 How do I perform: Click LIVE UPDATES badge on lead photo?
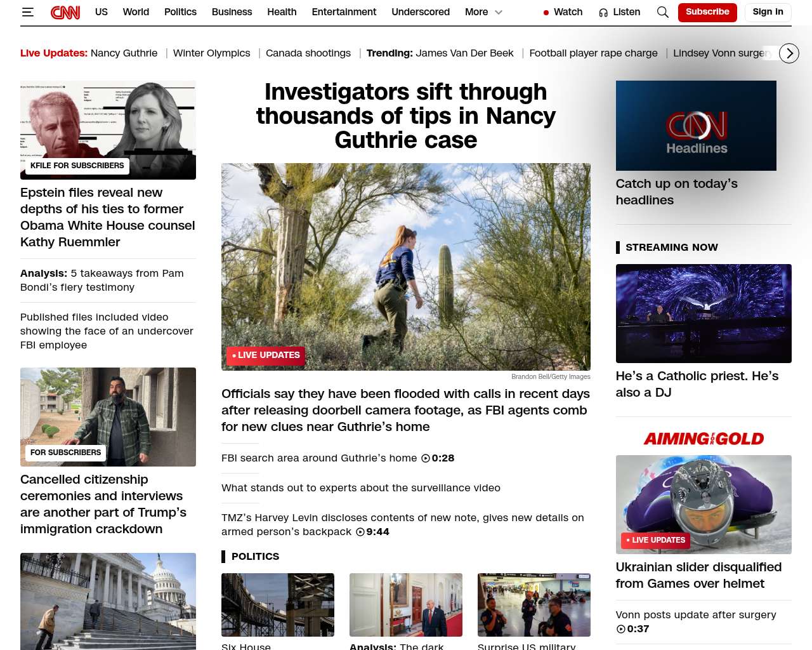266,355
